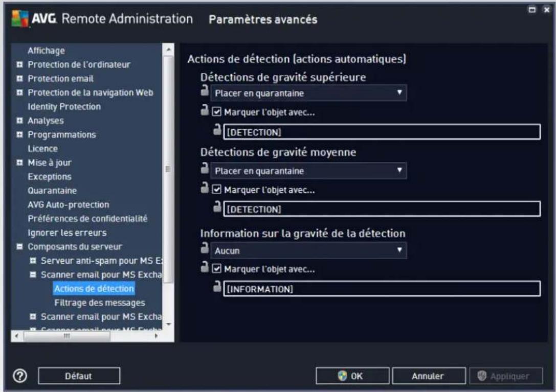Click the horizontal scrollbar left arrow
556x392 pixels.
pos(17,336)
